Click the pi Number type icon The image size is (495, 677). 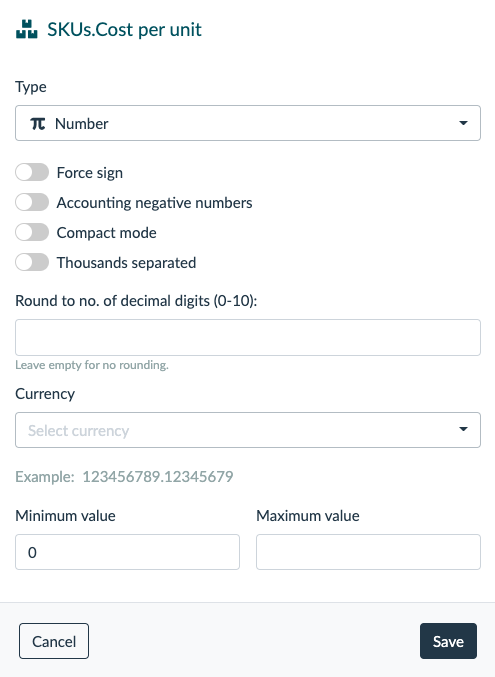click(38, 124)
